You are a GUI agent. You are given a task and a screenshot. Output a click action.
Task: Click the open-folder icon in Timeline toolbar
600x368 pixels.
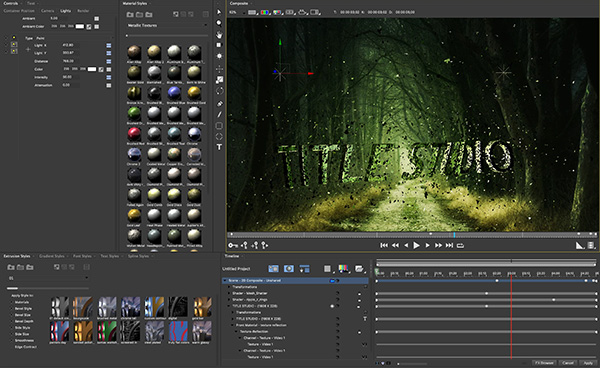pos(359,269)
